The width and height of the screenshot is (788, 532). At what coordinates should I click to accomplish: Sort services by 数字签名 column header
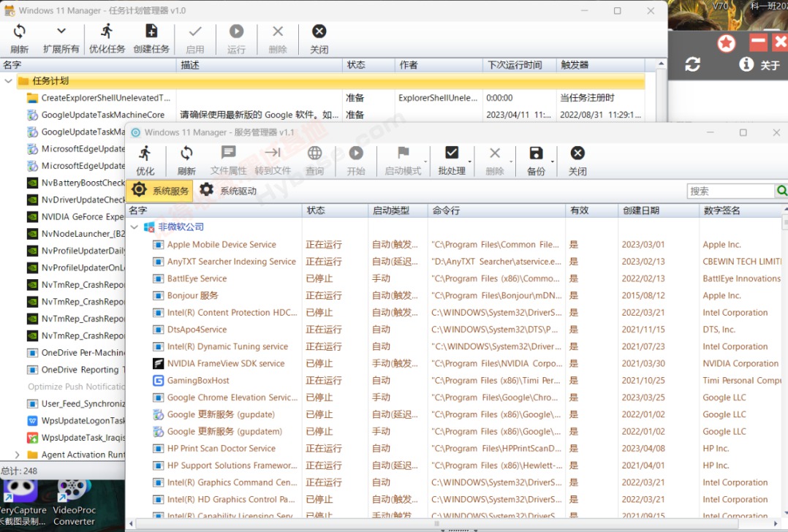(742, 210)
